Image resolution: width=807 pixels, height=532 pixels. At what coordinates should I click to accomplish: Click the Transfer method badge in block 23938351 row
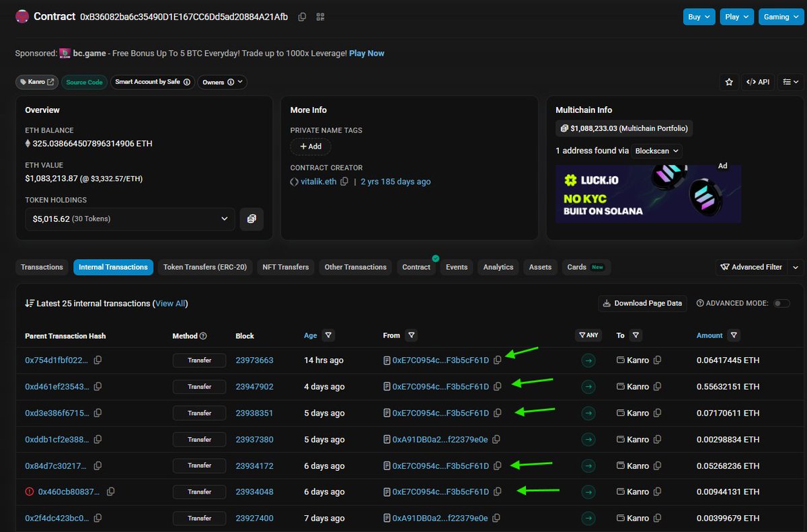(199, 413)
